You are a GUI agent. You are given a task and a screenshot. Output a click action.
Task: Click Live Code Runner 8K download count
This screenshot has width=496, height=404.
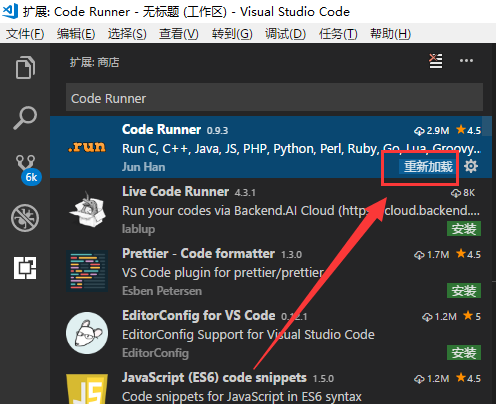coord(463,193)
